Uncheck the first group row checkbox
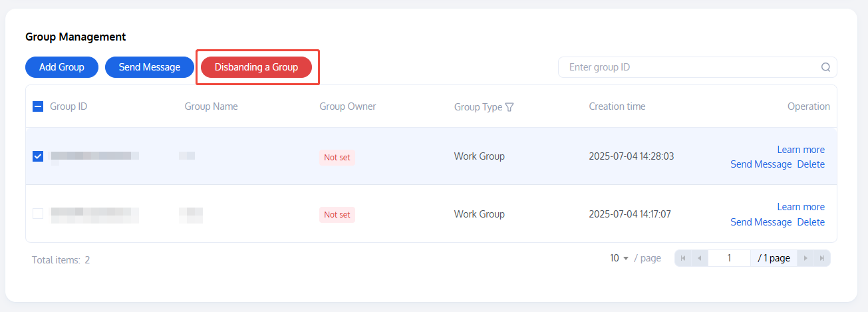Image resolution: width=868 pixels, height=312 pixels. point(38,156)
